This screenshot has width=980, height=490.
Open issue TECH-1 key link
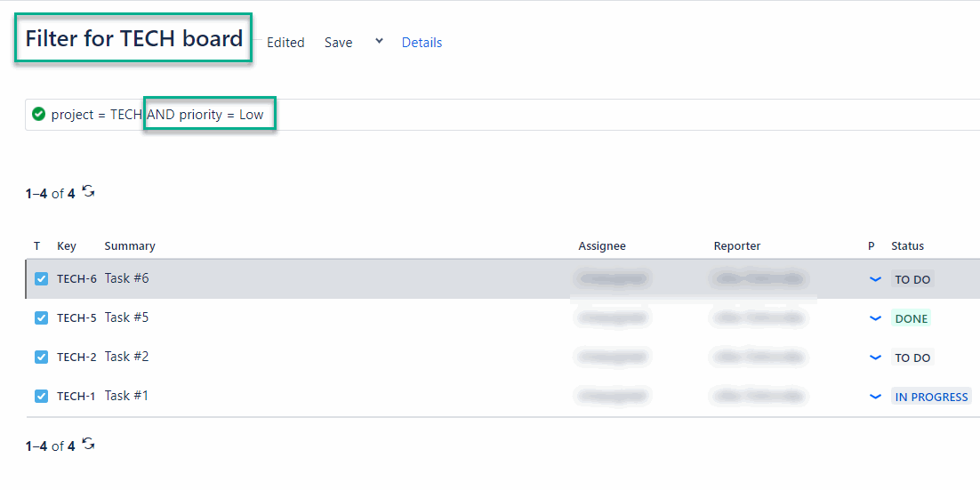(76, 397)
